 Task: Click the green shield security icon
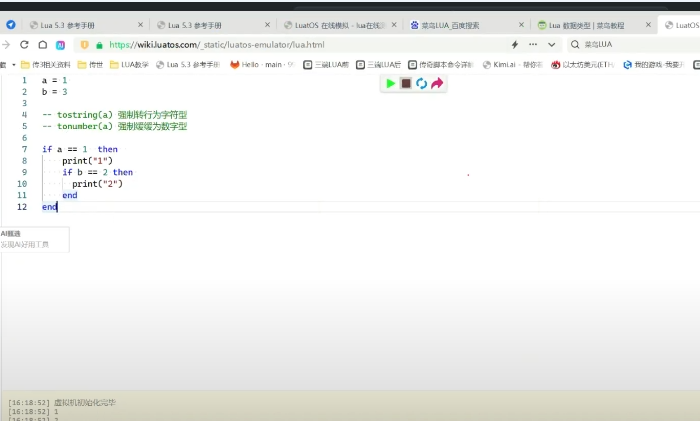[85, 44]
